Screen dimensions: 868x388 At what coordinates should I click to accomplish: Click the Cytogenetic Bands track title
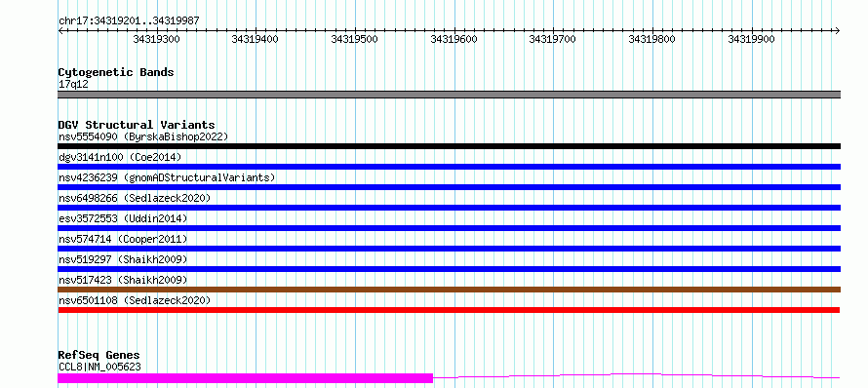(116, 72)
